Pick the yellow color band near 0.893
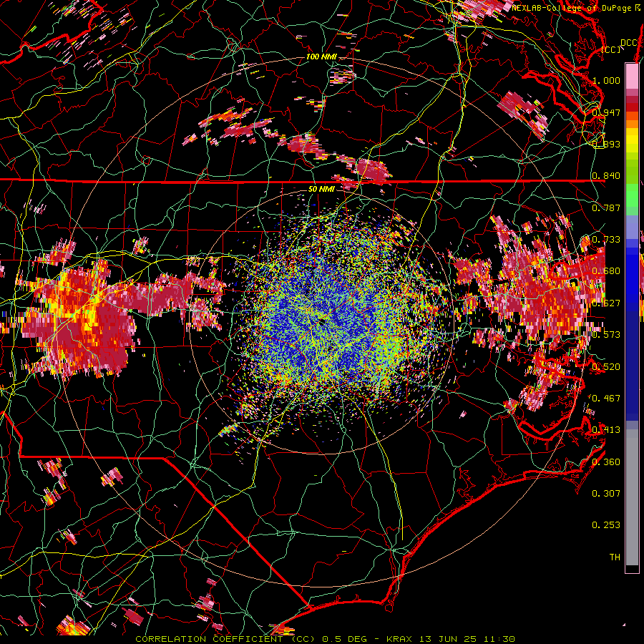This screenshot has height=644, width=644. click(x=632, y=140)
